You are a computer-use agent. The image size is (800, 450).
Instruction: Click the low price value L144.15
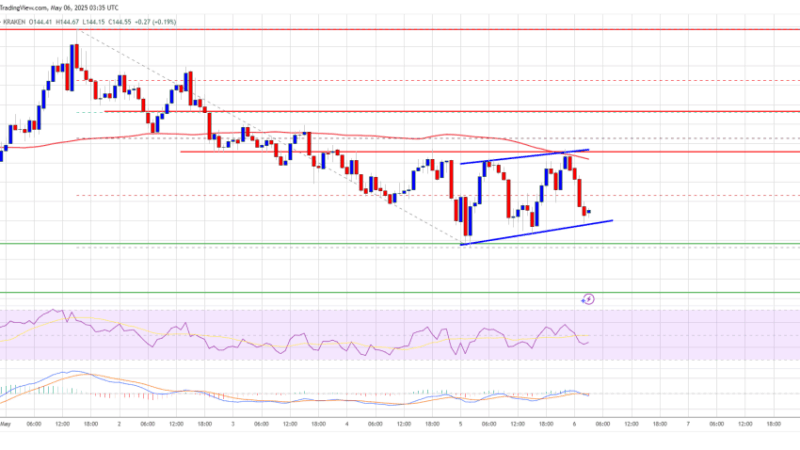click(93, 22)
